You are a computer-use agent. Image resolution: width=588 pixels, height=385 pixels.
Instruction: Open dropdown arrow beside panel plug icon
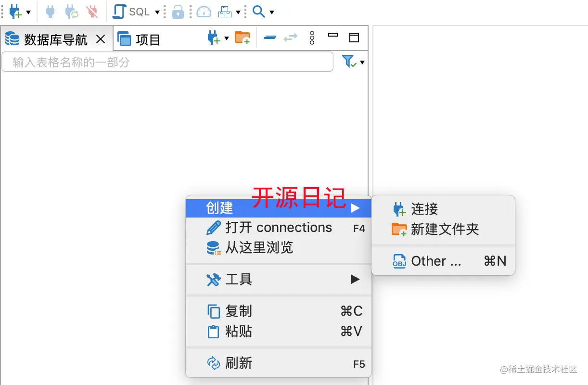227,38
